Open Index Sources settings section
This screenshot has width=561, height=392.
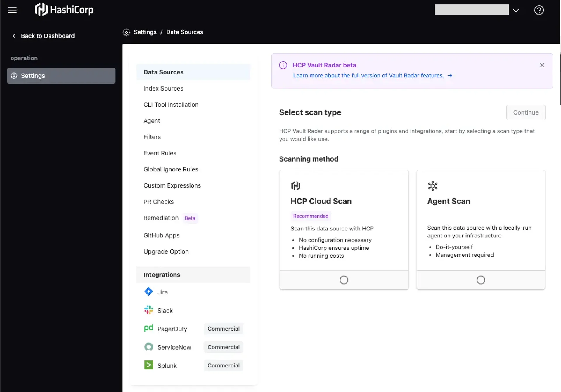163,89
